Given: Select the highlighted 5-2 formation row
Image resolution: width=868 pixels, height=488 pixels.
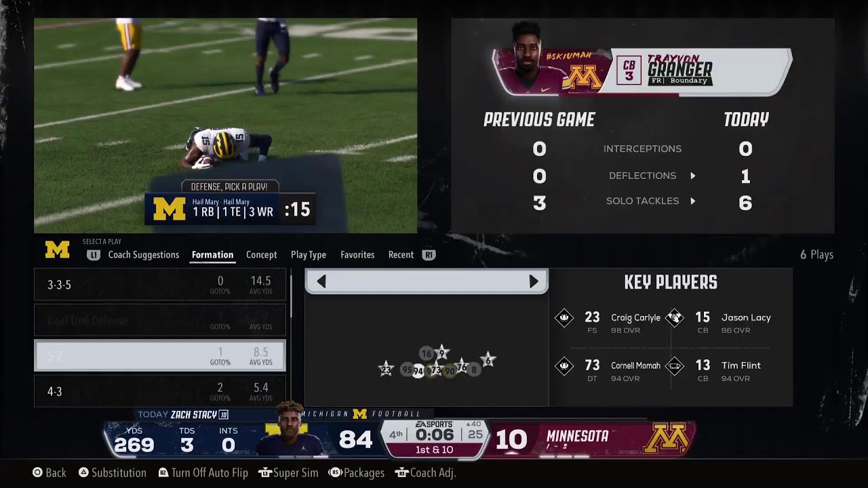Looking at the screenshot, I should click(160, 356).
